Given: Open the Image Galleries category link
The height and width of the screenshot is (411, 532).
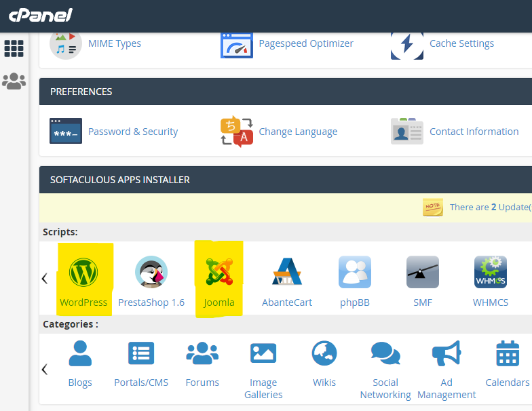Looking at the screenshot, I should point(263,389).
